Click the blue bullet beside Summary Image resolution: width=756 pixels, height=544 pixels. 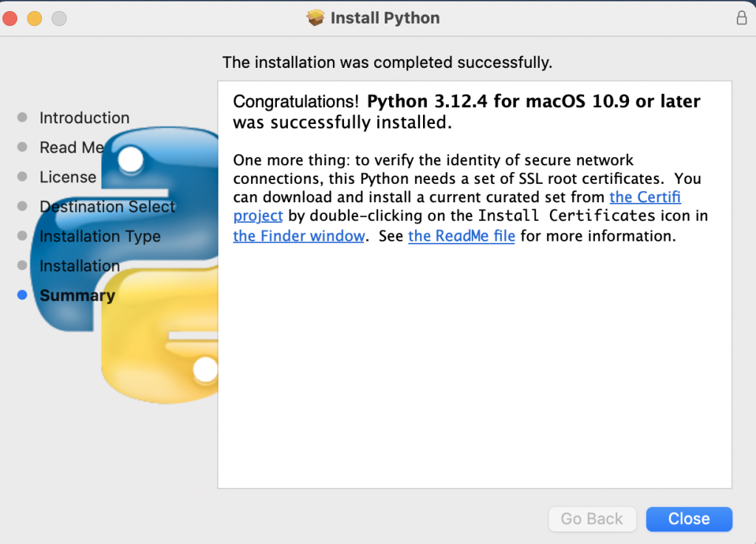click(x=22, y=295)
